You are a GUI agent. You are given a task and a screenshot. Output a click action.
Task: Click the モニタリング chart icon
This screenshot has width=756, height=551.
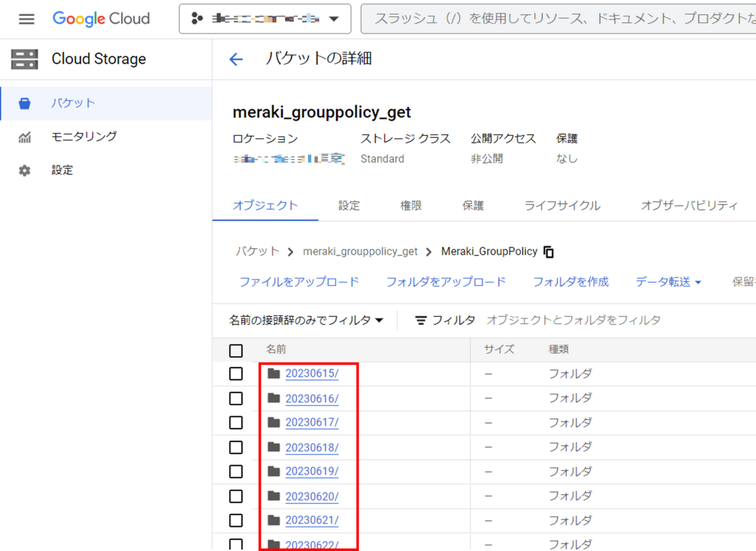[25, 137]
